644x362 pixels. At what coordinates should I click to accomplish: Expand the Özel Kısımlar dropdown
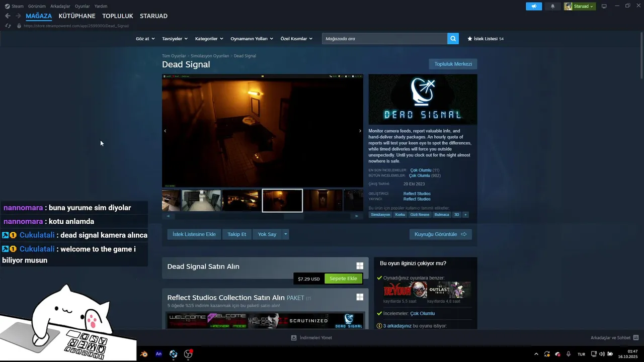[x=296, y=39]
